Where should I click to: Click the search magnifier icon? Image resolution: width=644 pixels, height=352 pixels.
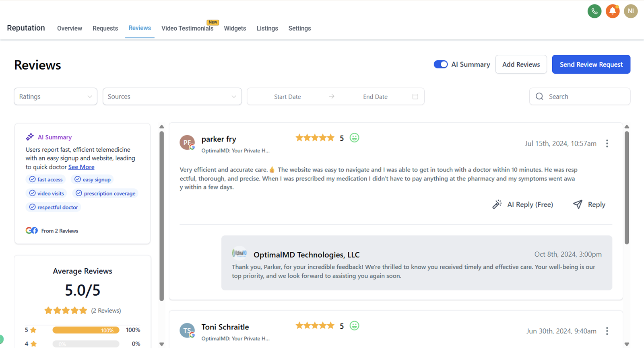click(540, 97)
